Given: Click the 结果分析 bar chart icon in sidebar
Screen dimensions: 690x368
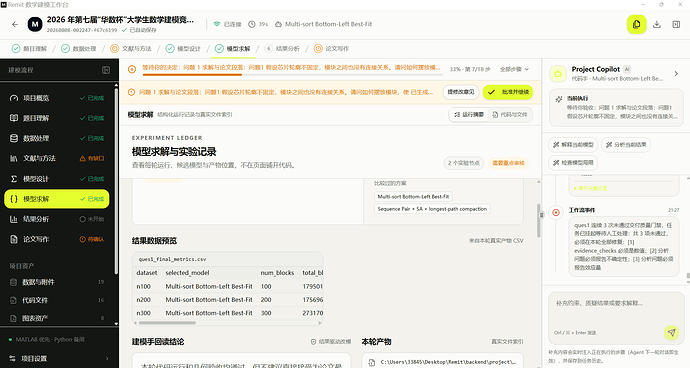Looking at the screenshot, I should point(14,219).
